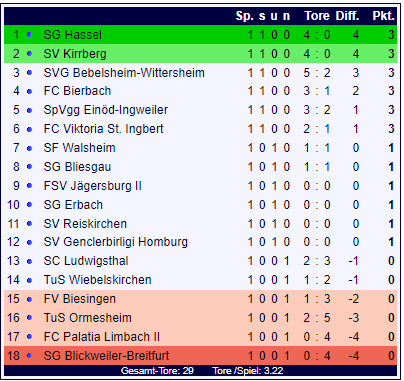Click the blue dot beside SF Walsheim
The image size is (404, 381).
point(29,148)
